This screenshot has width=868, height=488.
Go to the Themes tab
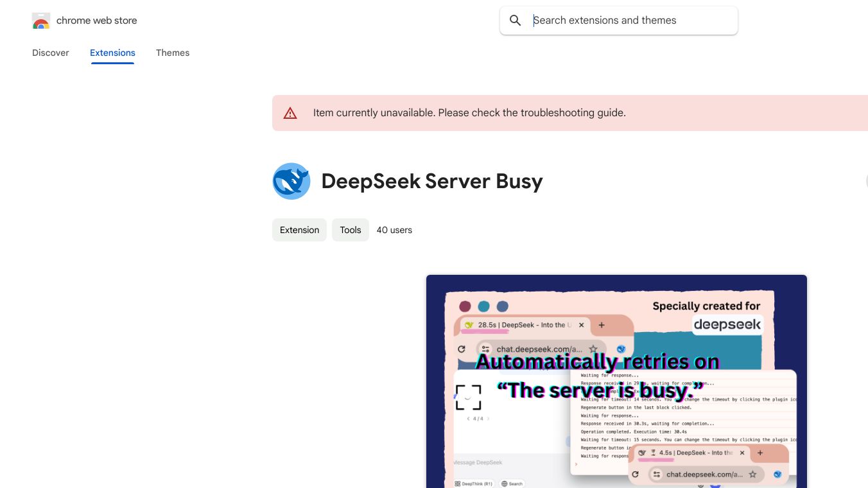tap(173, 53)
